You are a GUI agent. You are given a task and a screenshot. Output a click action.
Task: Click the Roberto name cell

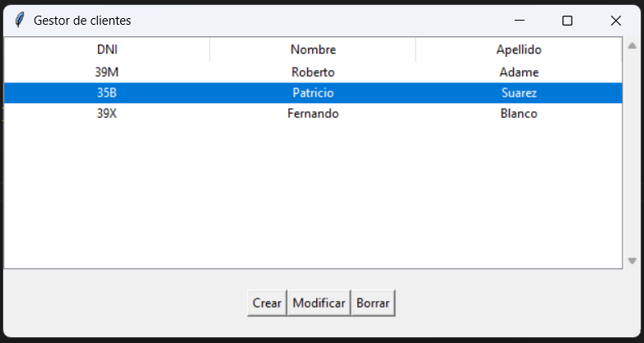(x=313, y=73)
